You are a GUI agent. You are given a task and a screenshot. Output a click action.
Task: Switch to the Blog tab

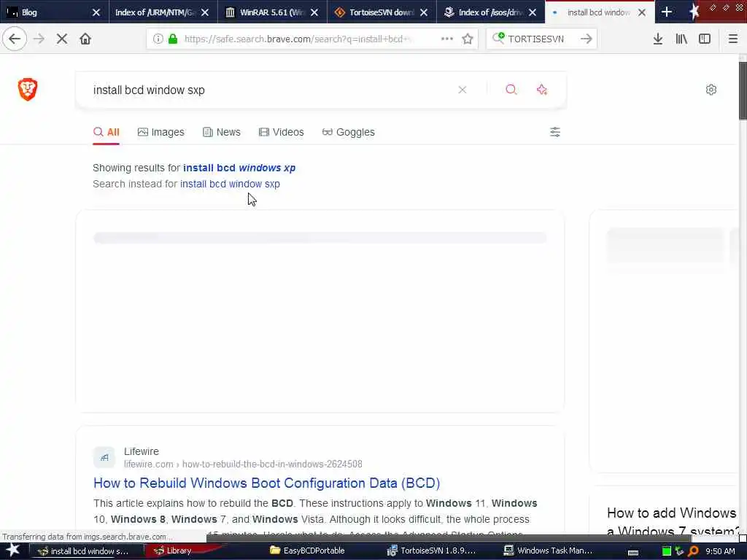click(49, 12)
